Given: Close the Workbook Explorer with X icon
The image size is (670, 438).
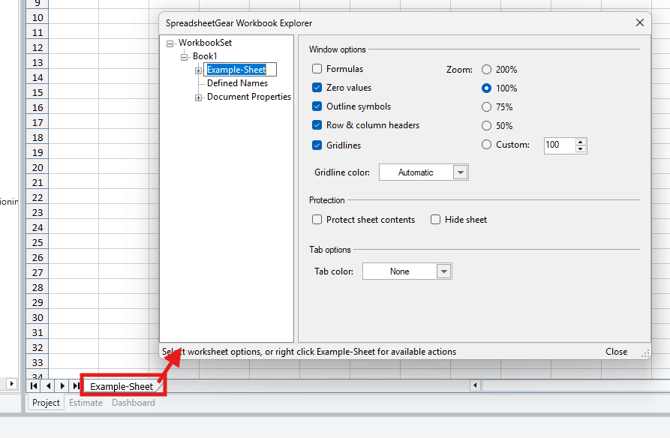Looking at the screenshot, I should click(640, 22).
